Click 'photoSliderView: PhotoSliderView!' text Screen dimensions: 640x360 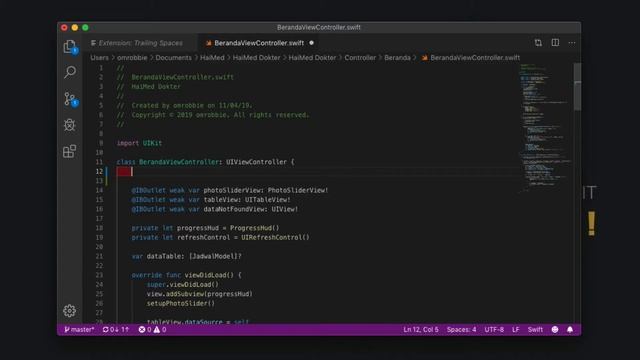pos(266,190)
